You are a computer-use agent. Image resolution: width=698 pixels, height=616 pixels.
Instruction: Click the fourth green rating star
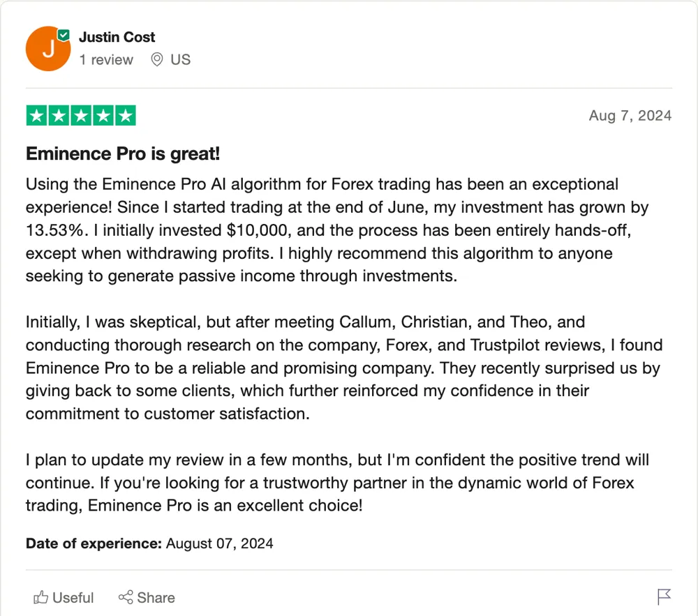coord(103,116)
